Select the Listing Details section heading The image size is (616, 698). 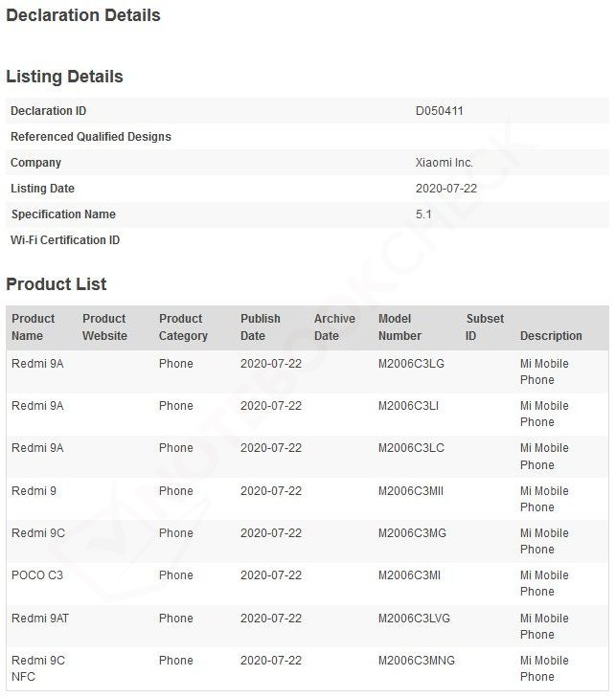pos(64,77)
